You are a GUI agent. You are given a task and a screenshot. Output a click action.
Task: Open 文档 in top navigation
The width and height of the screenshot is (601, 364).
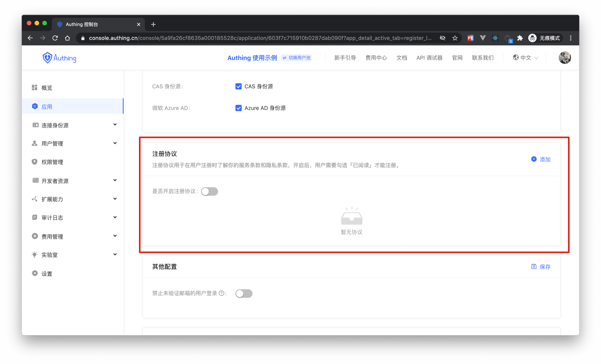coord(402,58)
